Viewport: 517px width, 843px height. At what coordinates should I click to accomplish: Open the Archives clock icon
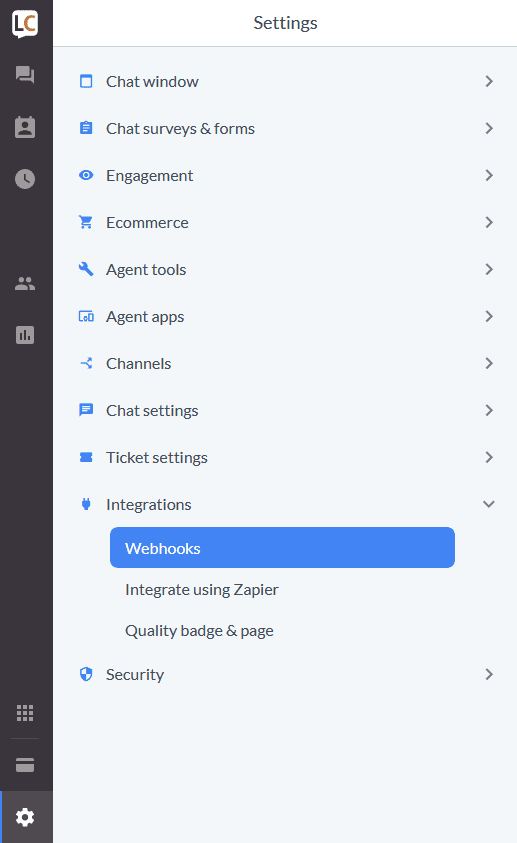tap(25, 179)
